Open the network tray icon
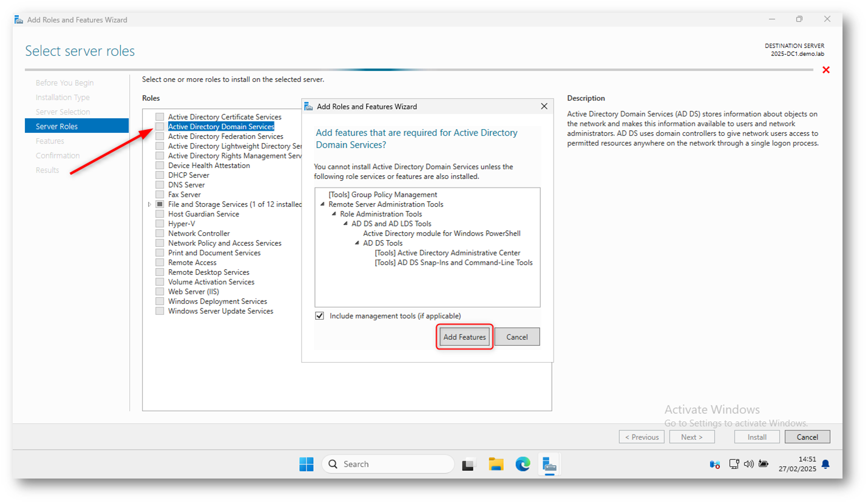The image size is (868, 504). coord(734,464)
